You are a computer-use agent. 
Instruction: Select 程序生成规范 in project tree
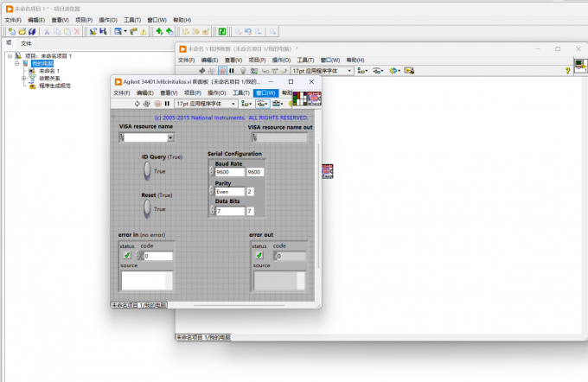click(54, 86)
